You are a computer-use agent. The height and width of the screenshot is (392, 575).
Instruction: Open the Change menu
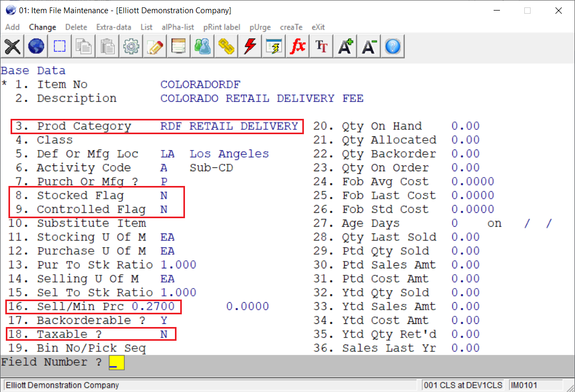tap(42, 27)
